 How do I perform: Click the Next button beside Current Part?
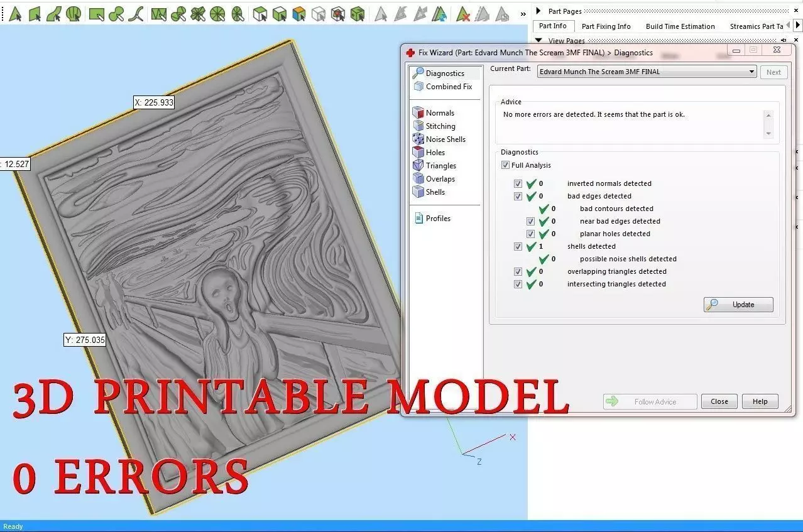[x=773, y=72]
